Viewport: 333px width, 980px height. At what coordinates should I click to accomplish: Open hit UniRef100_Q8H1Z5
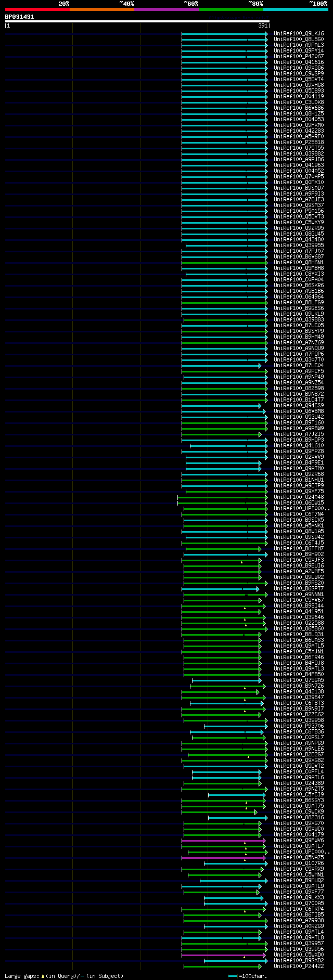[x=299, y=113]
